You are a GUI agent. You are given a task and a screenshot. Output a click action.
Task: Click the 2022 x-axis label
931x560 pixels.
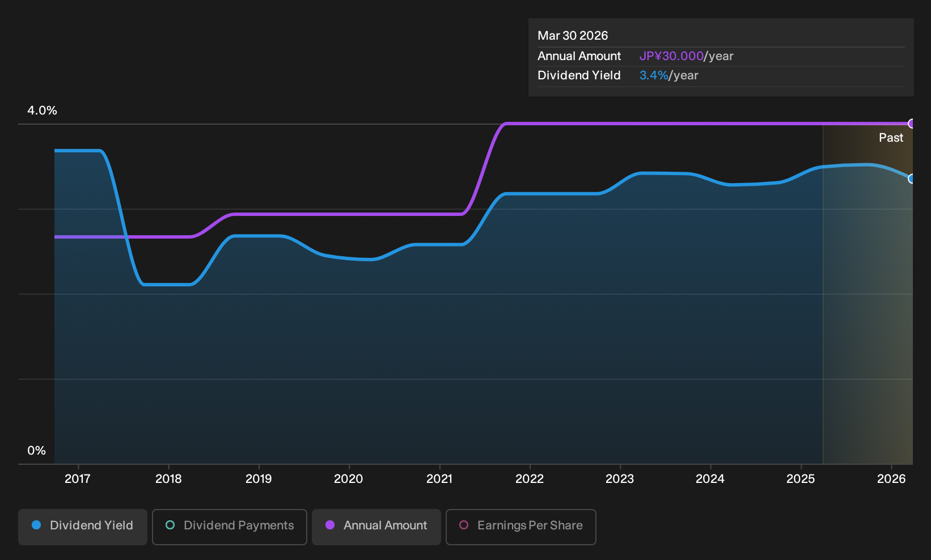pyautogui.click(x=530, y=479)
